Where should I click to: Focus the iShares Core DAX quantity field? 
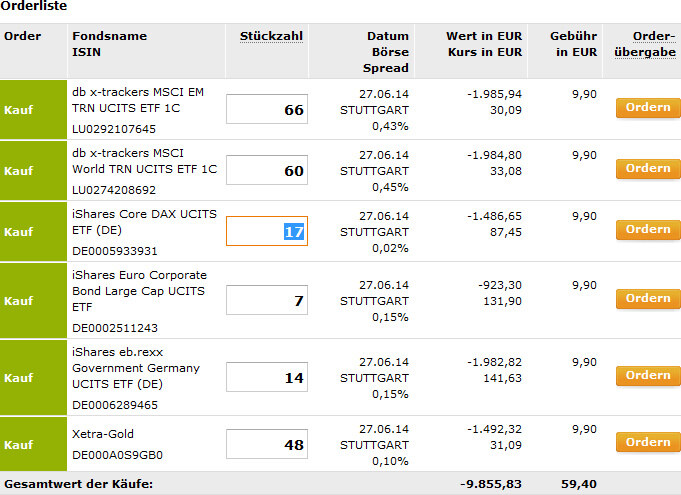click(x=266, y=231)
